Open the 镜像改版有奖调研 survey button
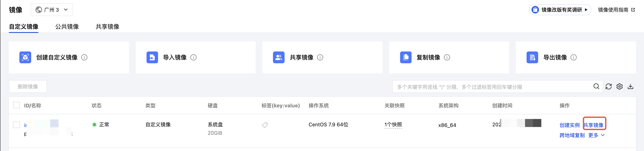The width and height of the screenshot is (644, 151). coord(560,10)
